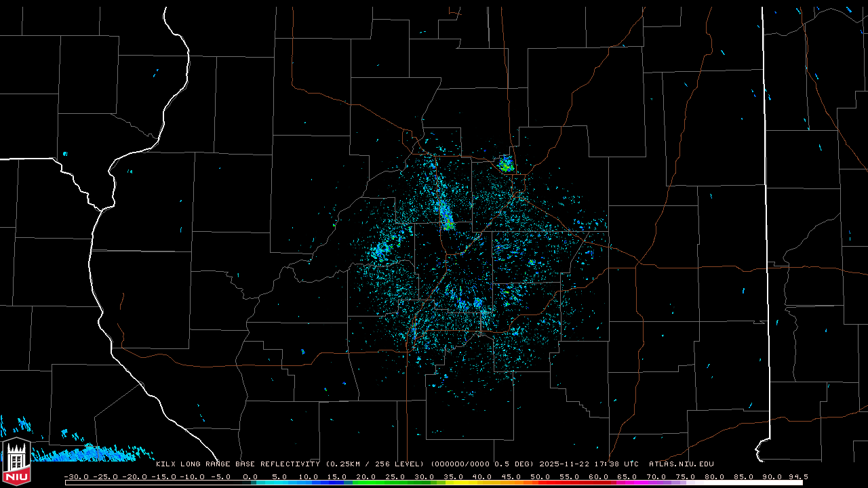Click the KILX Long Range Base Reflectivity title

237,464
